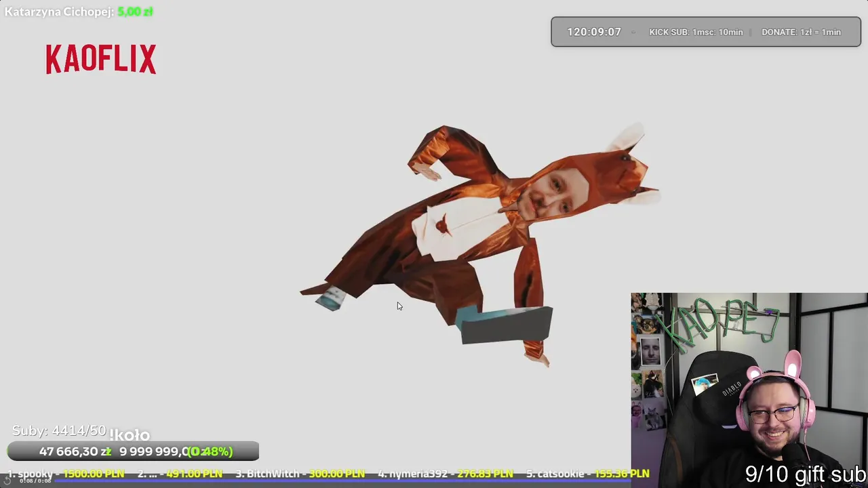Image resolution: width=868 pixels, height=488 pixels.
Task: Click the 5,00 zł donation amount
Action: tap(135, 12)
